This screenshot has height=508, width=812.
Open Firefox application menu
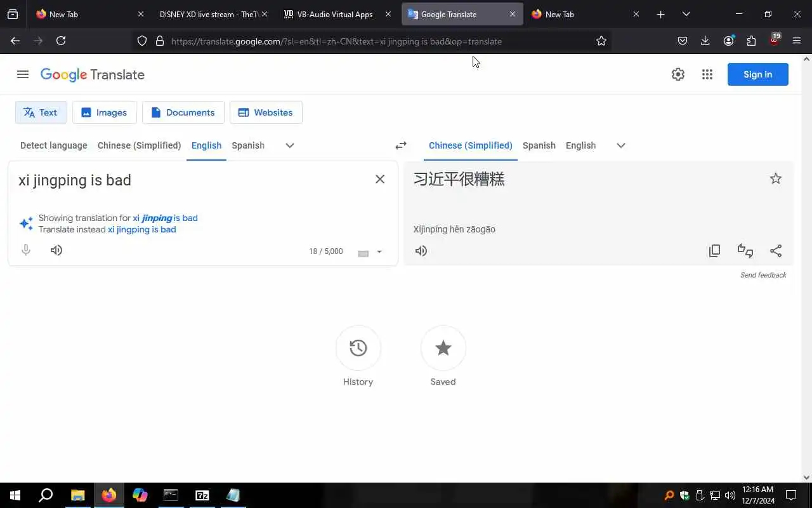tap(797, 41)
